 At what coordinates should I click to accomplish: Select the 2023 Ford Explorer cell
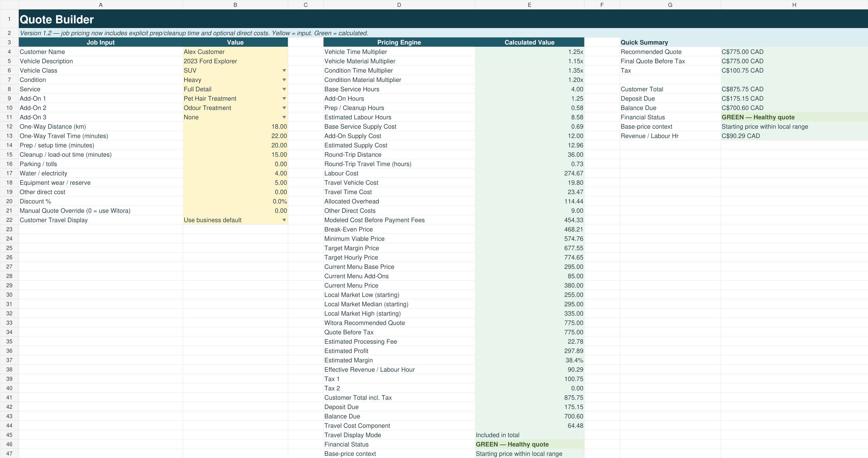[235, 61]
